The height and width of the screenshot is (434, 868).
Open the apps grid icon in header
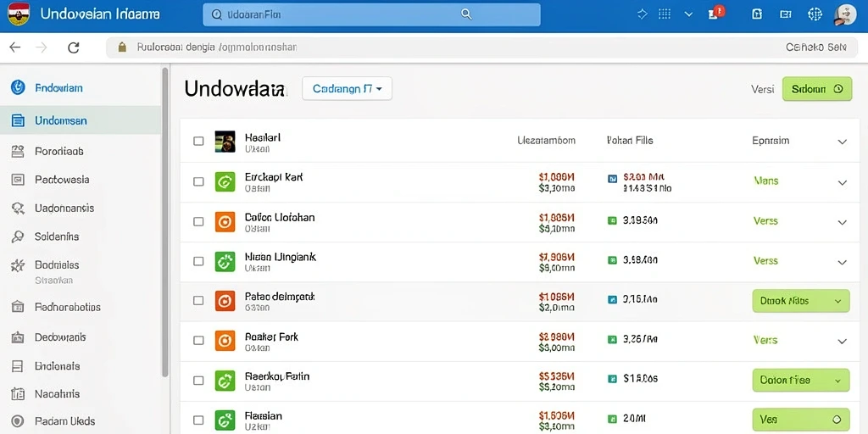[x=665, y=14]
